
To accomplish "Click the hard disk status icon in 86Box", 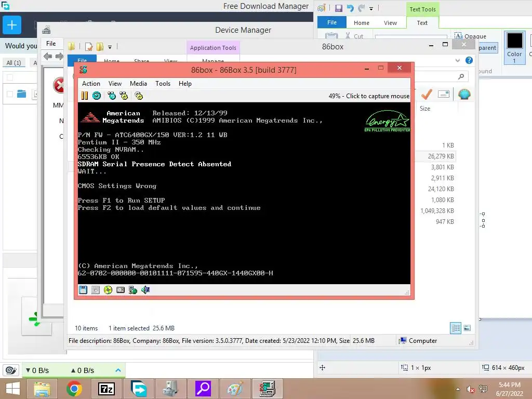I will click(x=121, y=290).
